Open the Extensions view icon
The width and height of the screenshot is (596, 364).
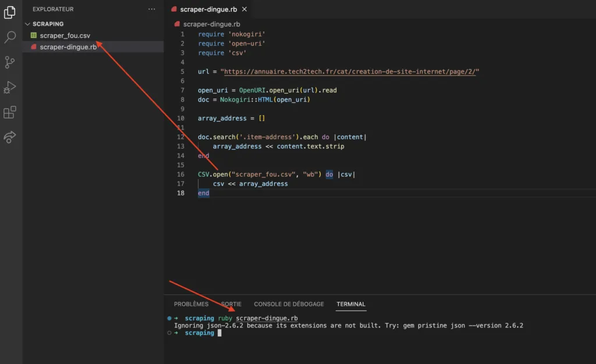click(x=10, y=112)
